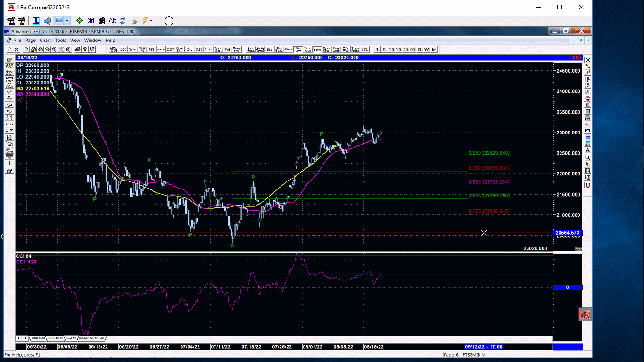Toggle the Bias overlay
Image resolution: width=644 pixels, height=362 pixels.
coord(270,49)
